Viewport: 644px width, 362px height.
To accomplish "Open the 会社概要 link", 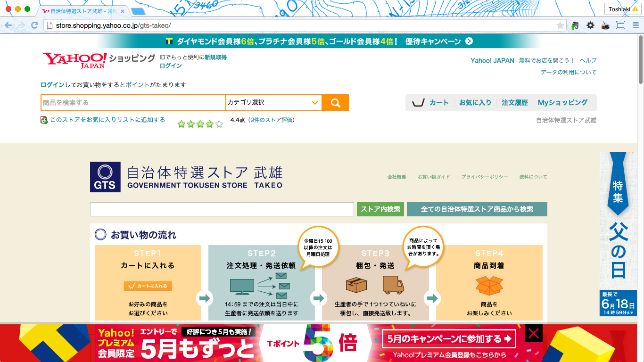I will coord(396,177).
